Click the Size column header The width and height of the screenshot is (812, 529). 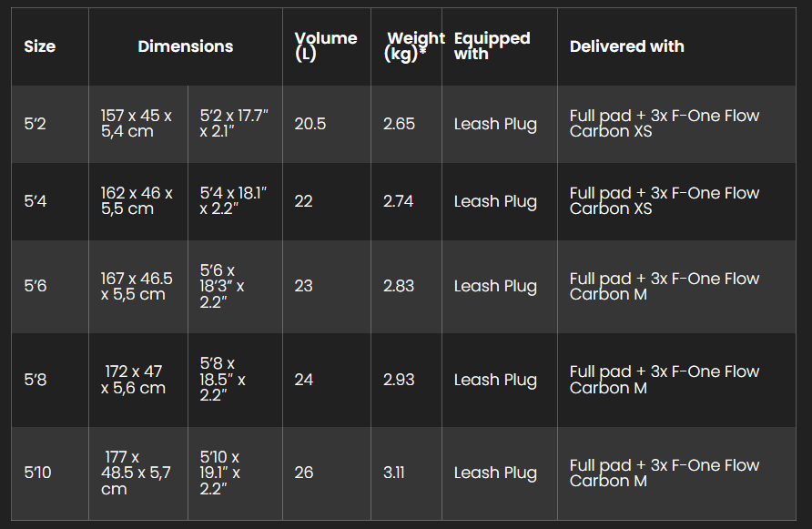pyautogui.click(x=39, y=46)
